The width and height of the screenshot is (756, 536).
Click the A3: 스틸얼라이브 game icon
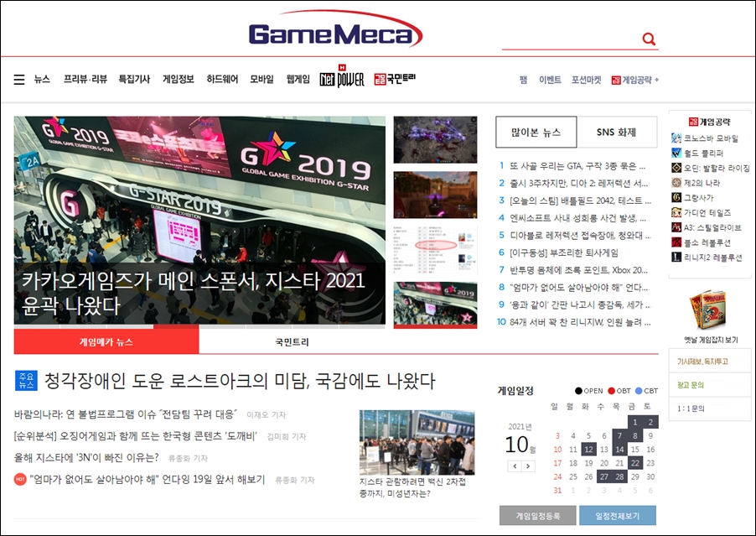[676, 227]
